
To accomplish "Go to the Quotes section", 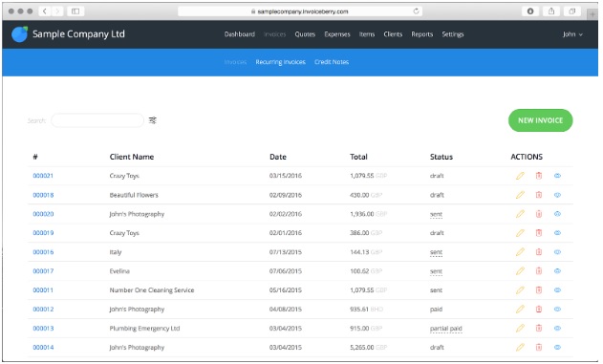I will 305,34.
